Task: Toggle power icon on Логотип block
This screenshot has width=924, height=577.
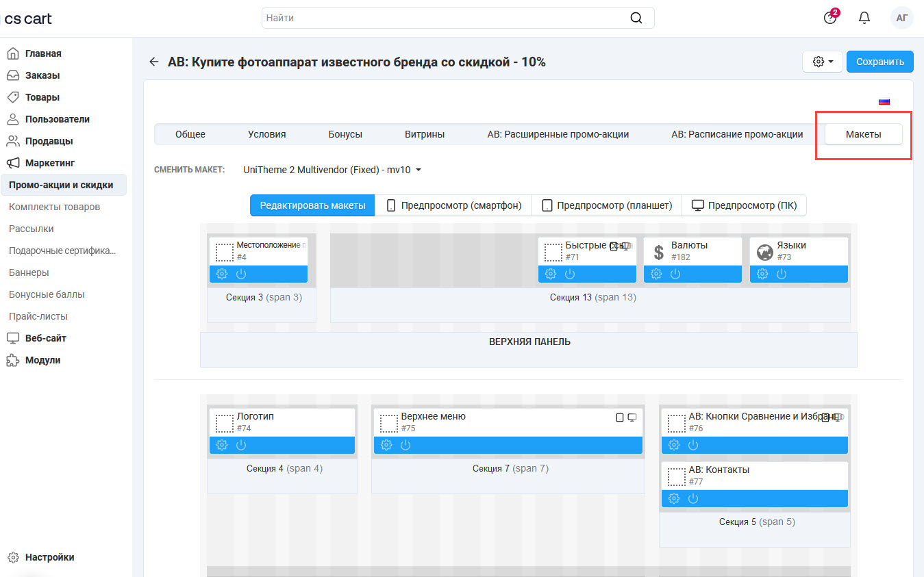Action: (x=241, y=445)
